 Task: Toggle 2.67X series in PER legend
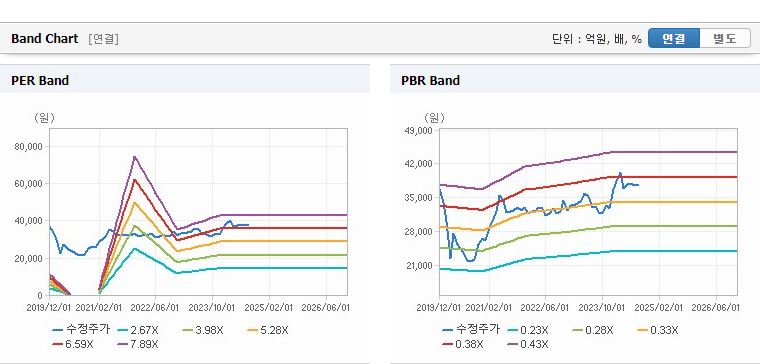(138, 330)
